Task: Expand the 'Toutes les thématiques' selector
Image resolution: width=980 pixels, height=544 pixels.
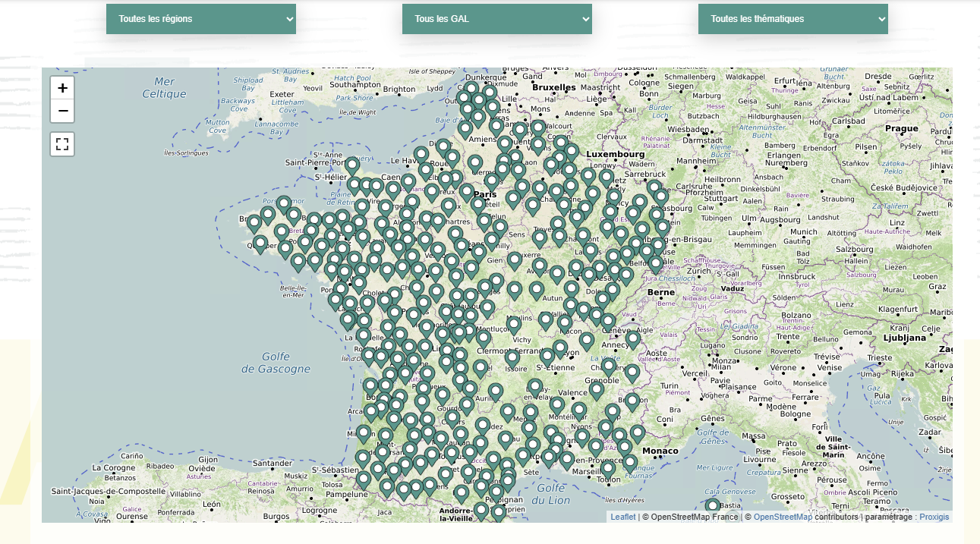Action: (x=793, y=19)
